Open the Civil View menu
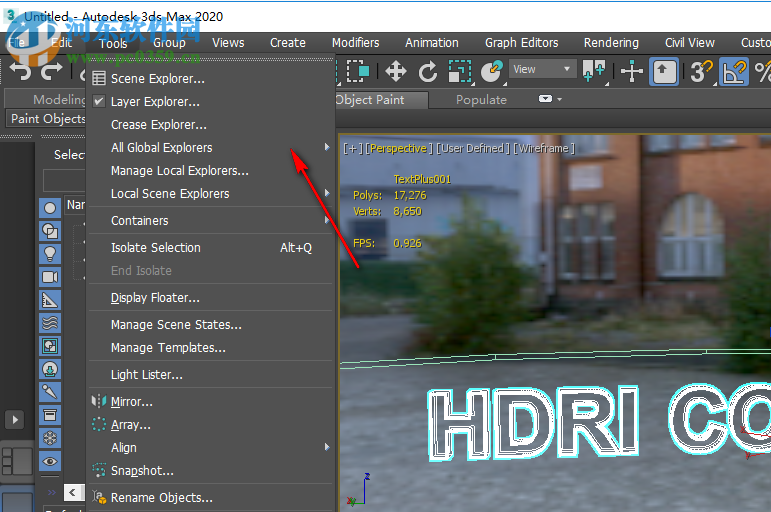The image size is (771, 512). [x=690, y=43]
